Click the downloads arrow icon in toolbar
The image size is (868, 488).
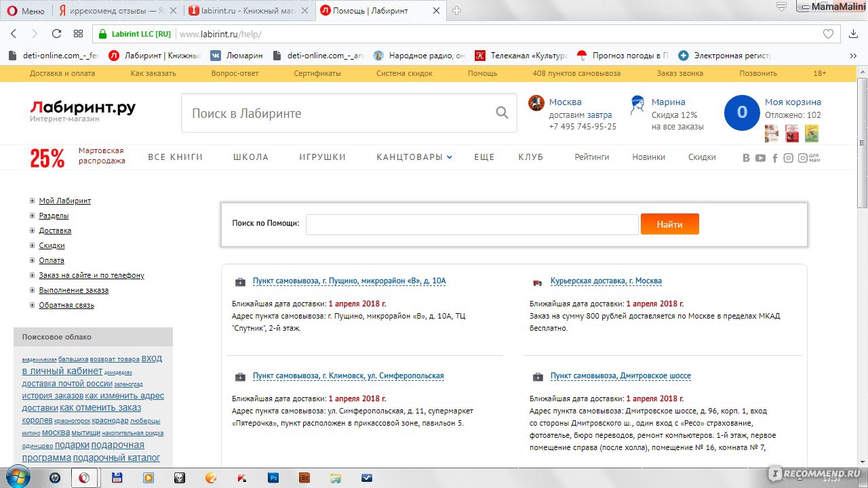(x=854, y=34)
